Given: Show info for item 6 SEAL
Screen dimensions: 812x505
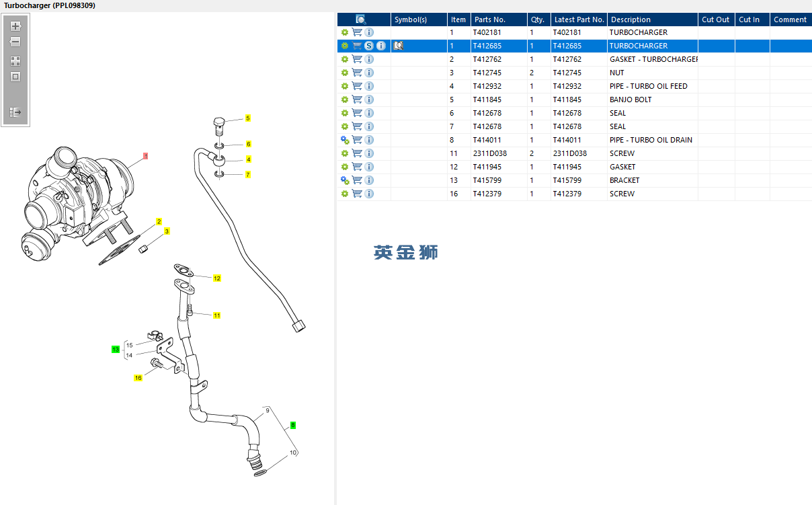Looking at the screenshot, I should [x=369, y=113].
